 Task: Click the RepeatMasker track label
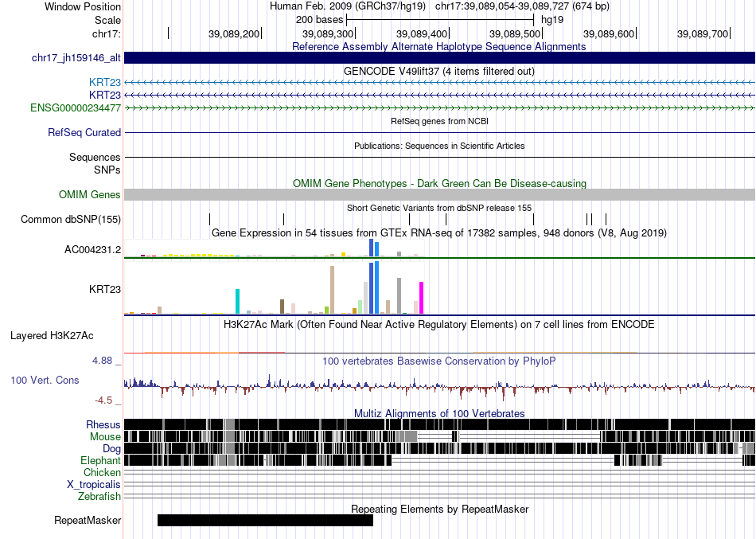pos(88,521)
